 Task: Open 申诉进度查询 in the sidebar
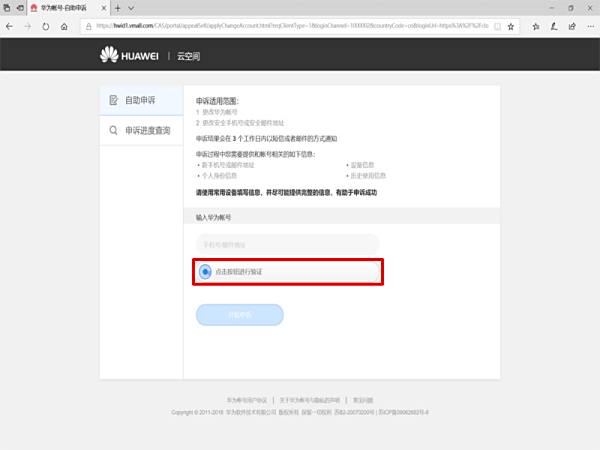pyautogui.click(x=142, y=130)
